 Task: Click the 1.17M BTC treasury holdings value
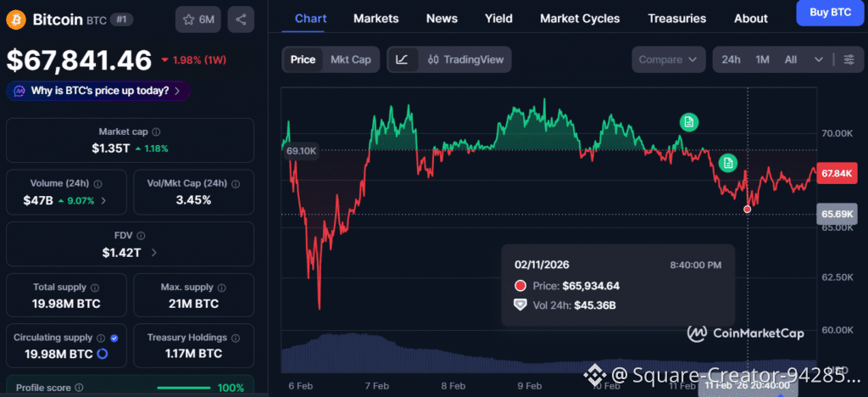[193, 353]
